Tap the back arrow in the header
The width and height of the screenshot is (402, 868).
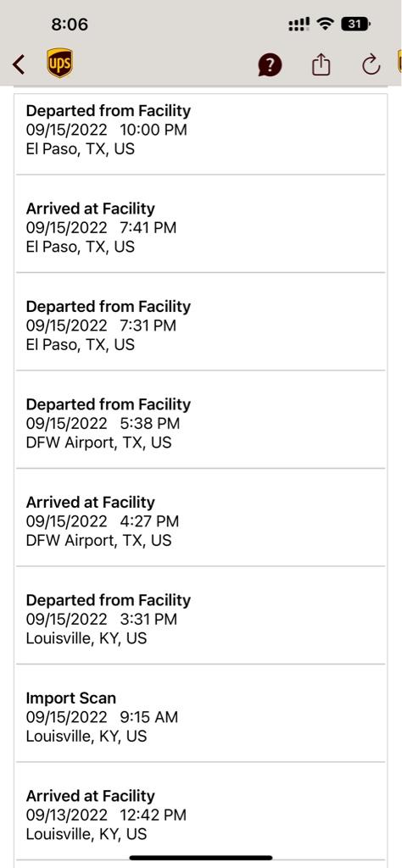click(19, 64)
